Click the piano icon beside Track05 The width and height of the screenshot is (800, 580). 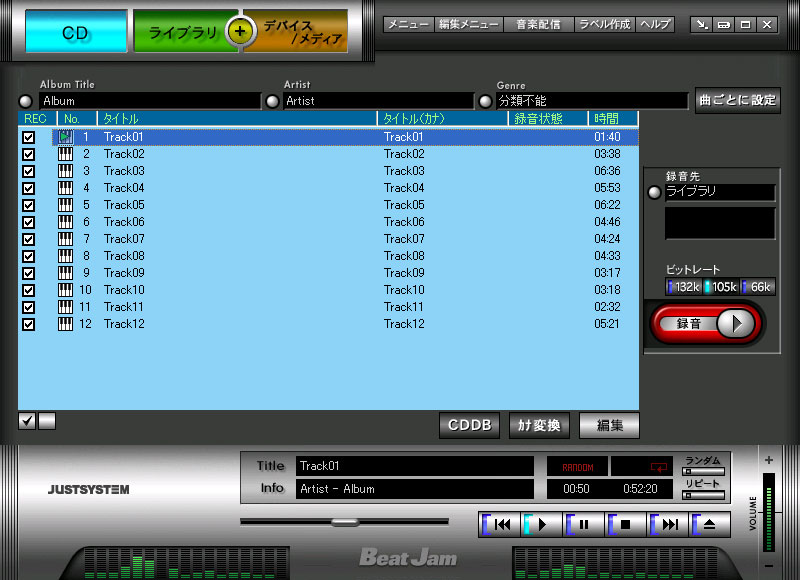(66, 205)
